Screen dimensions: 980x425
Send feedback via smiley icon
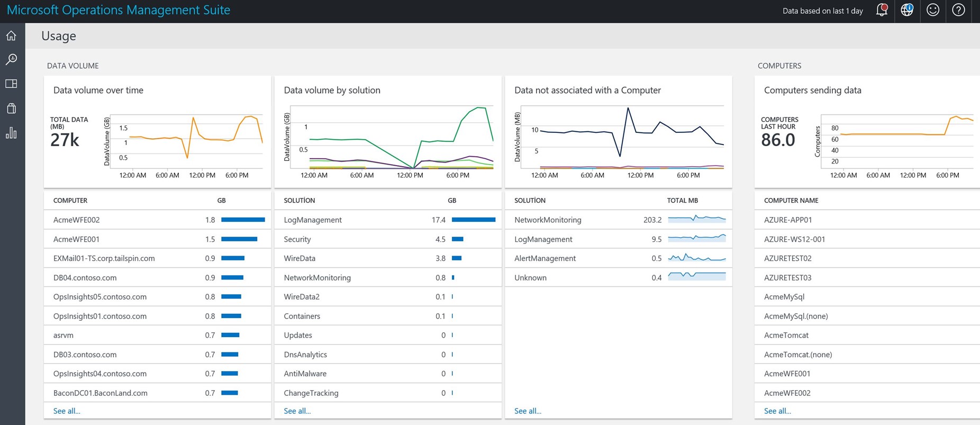coord(933,10)
